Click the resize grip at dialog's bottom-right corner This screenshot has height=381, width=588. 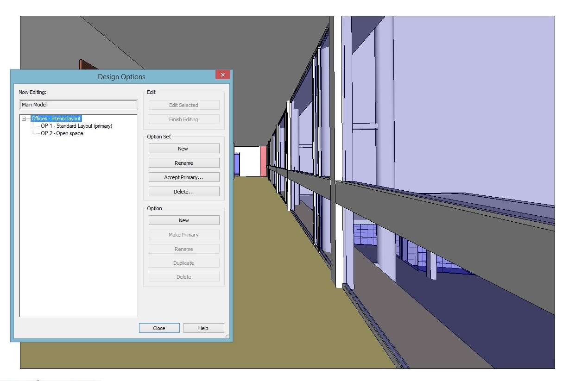[227, 336]
